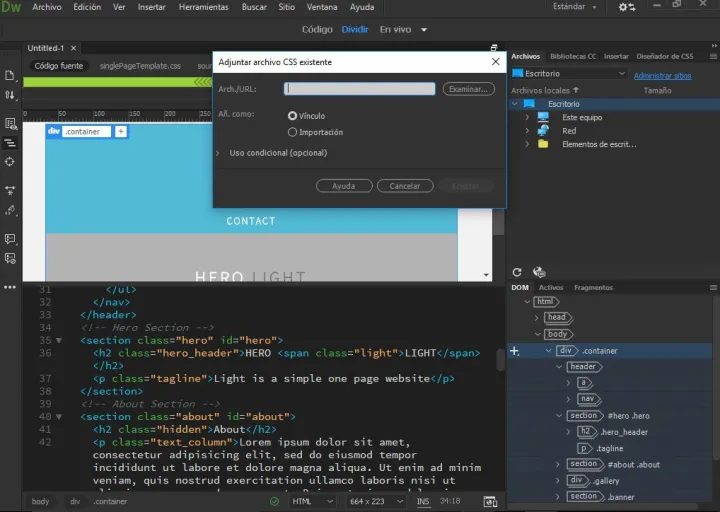Expand the Este equipo tree node
The width and height of the screenshot is (720, 512).
click(x=527, y=117)
